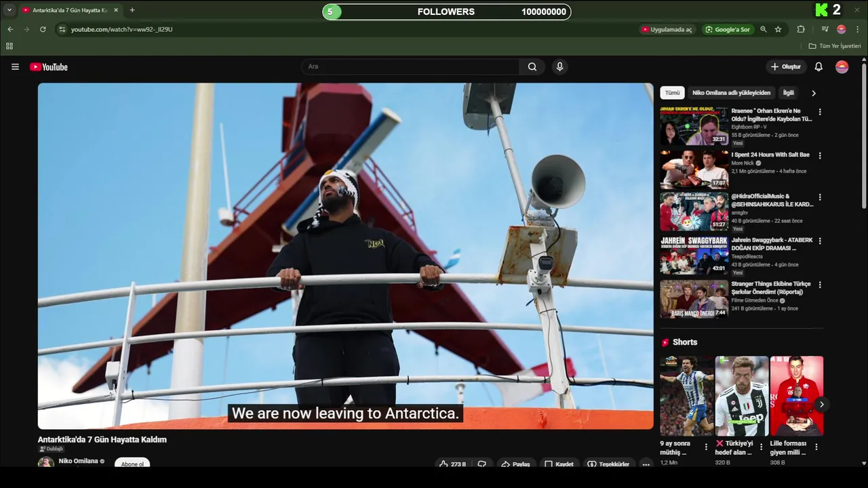Open Tüm Yer İşaretleri bookmarks folder
Viewport: 868px width, 488px height.
click(835, 46)
